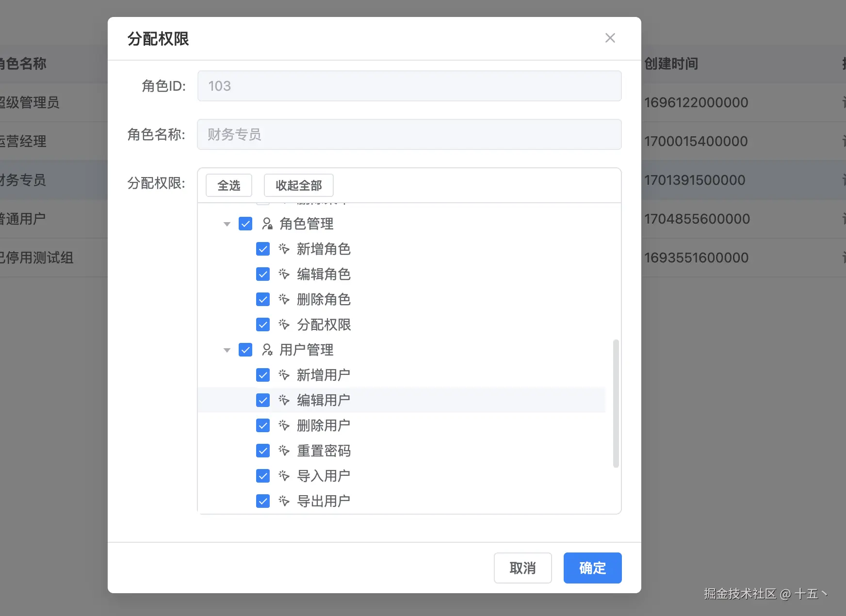Cancel the dialog with 取消

tap(523, 568)
